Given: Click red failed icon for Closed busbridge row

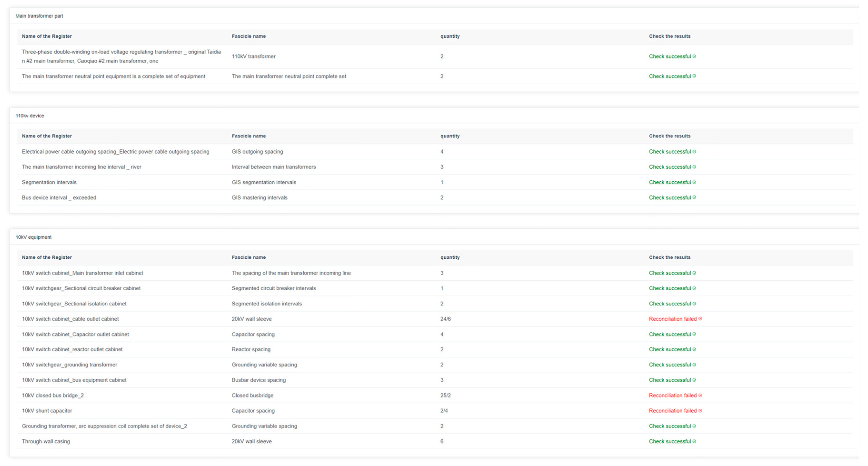Looking at the screenshot, I should 700,395.
